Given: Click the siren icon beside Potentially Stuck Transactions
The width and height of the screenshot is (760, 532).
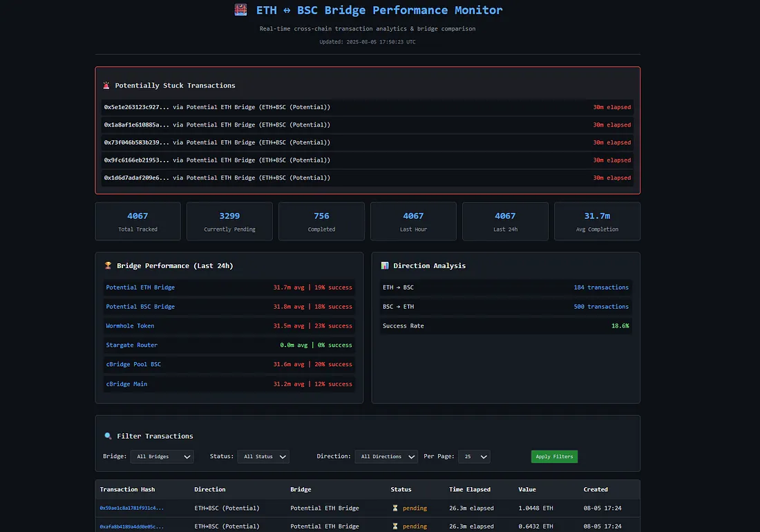Looking at the screenshot, I should 106,86.
